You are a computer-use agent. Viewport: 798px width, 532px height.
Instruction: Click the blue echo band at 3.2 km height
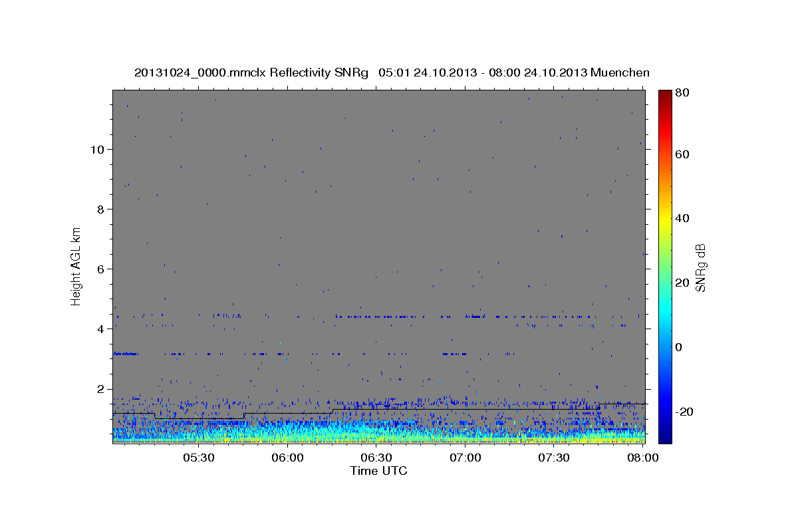(x=126, y=354)
